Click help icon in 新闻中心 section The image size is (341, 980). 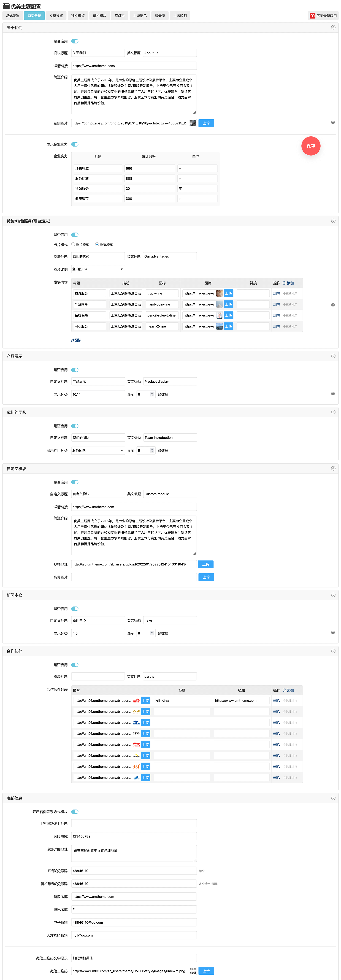pos(333,633)
